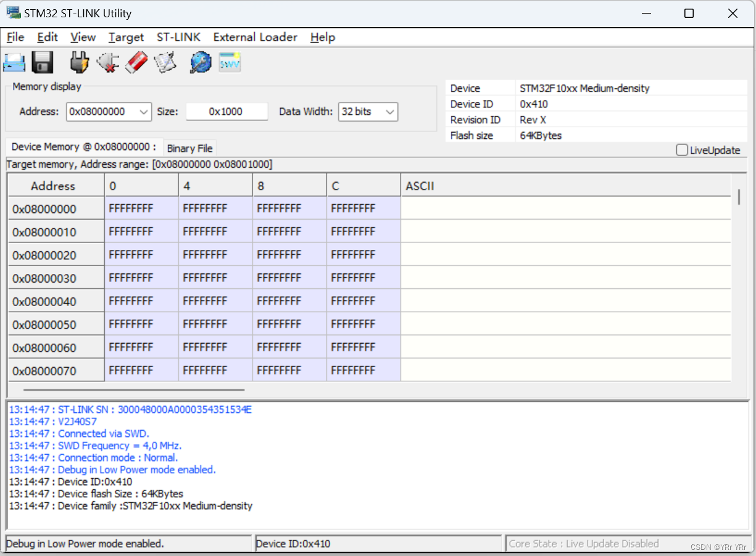Open the ST-LINK menu
Image resolution: width=756 pixels, height=556 pixels.
point(178,37)
